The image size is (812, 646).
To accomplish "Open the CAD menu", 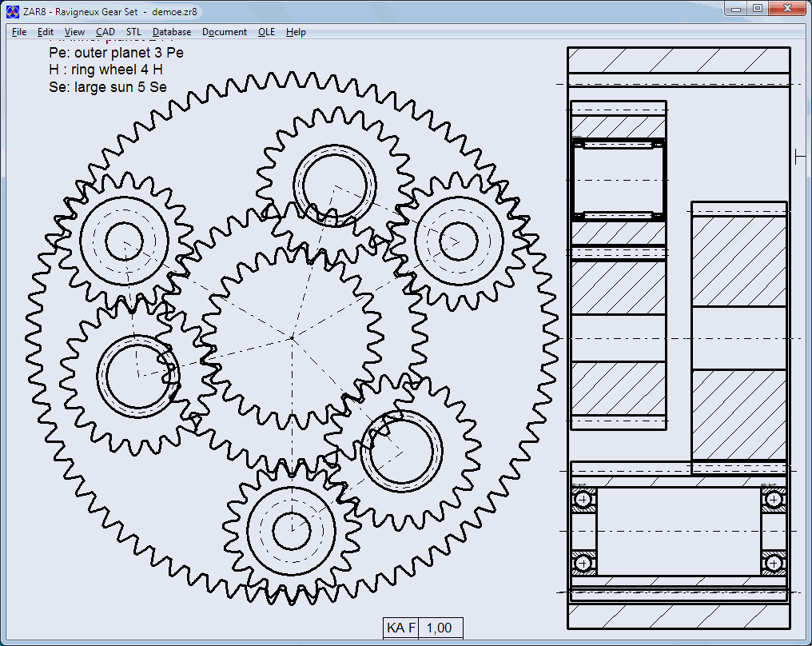I will click(x=105, y=32).
